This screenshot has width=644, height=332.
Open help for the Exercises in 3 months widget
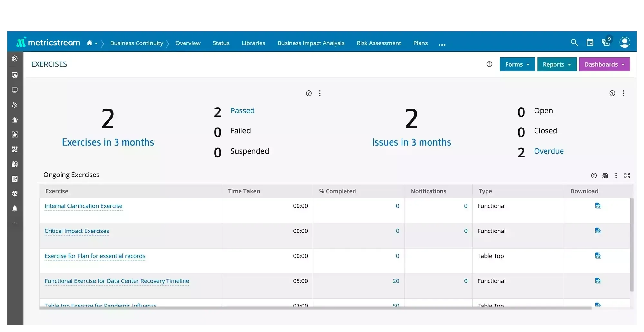(x=309, y=93)
